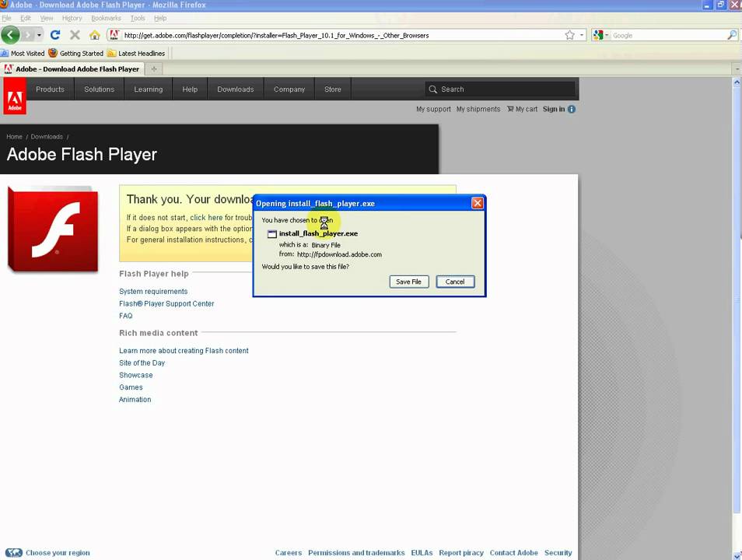Open Games link

(131, 387)
